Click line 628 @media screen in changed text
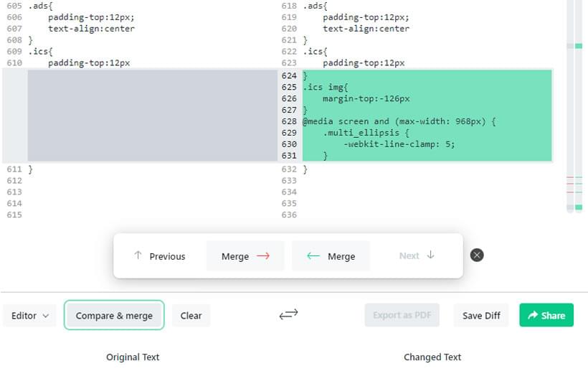Screen dimensions: 588x371 399,121
